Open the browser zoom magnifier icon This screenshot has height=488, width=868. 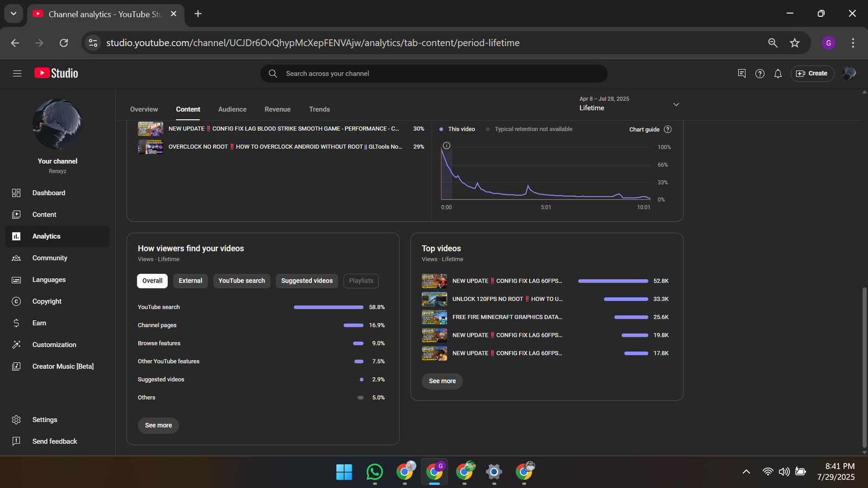click(773, 43)
